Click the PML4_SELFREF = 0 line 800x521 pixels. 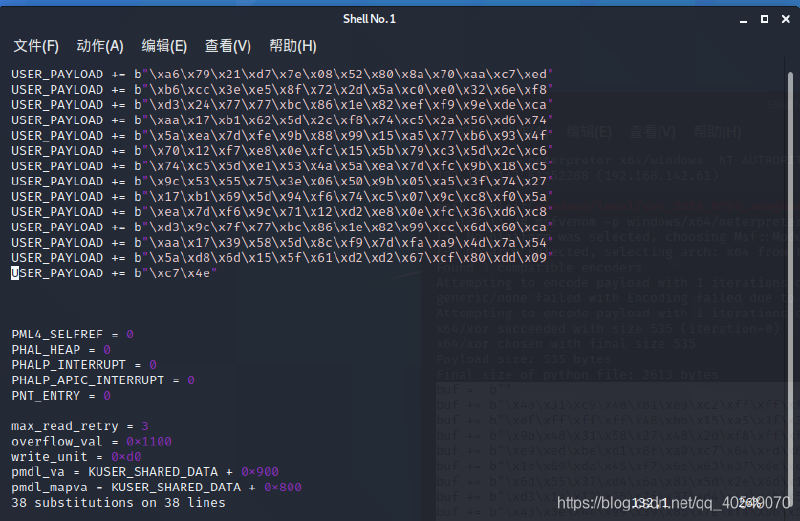click(72, 334)
